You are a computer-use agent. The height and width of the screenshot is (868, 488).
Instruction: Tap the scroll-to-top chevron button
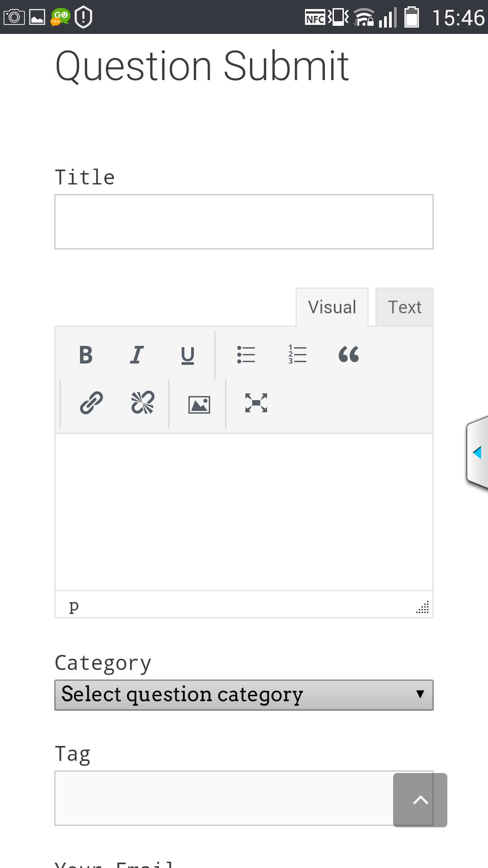click(x=420, y=800)
